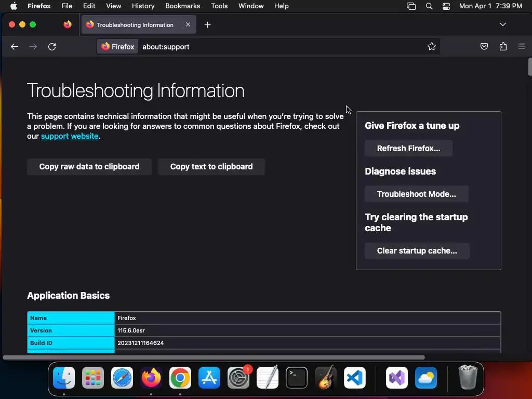Open Finder from the Dock

point(64,378)
